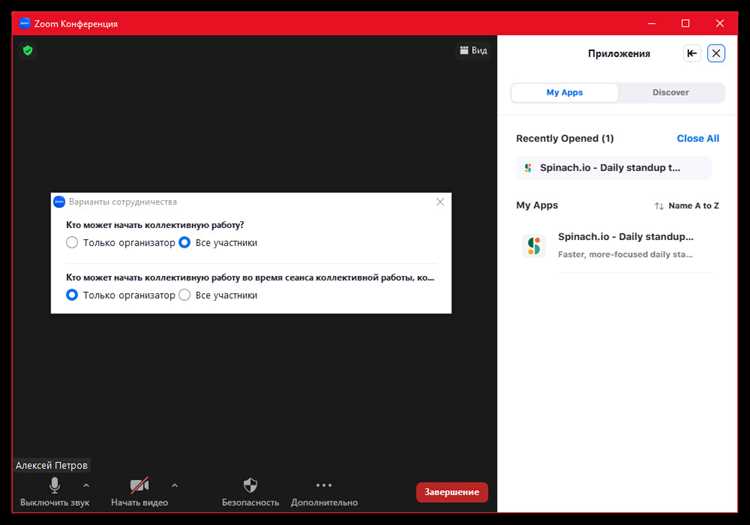Select second question's Только организатор option

[121, 295]
